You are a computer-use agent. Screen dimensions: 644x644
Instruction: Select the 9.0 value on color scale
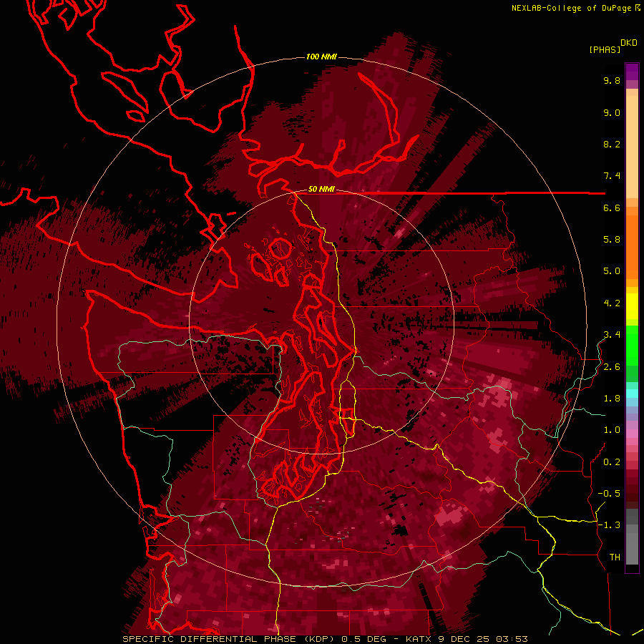coord(612,112)
